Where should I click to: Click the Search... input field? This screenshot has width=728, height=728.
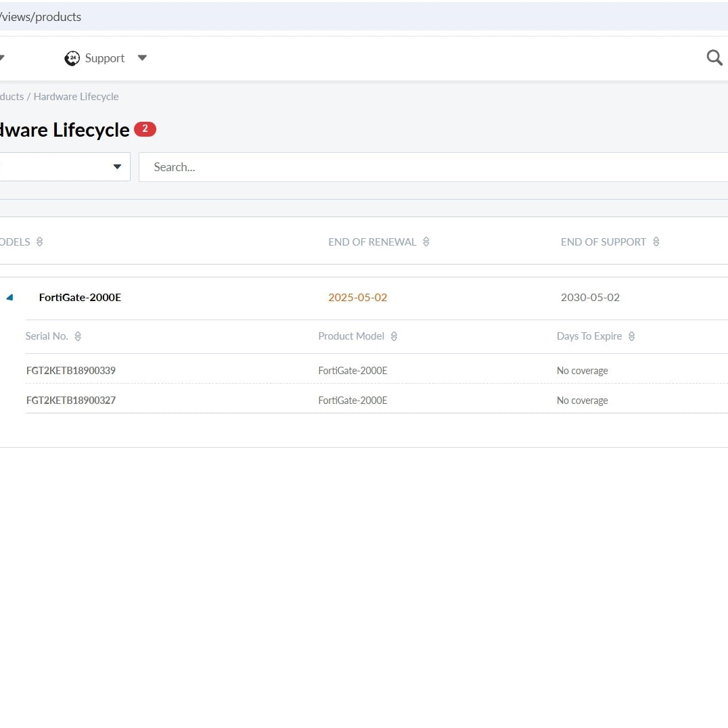pos(433,167)
